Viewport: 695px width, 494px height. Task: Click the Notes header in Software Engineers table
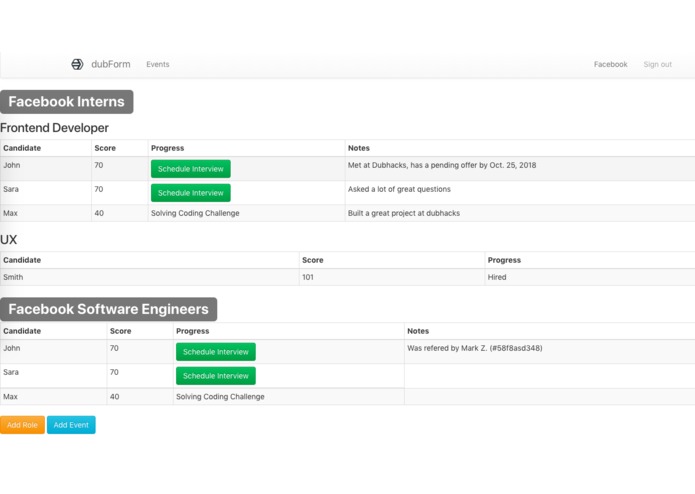click(x=418, y=331)
